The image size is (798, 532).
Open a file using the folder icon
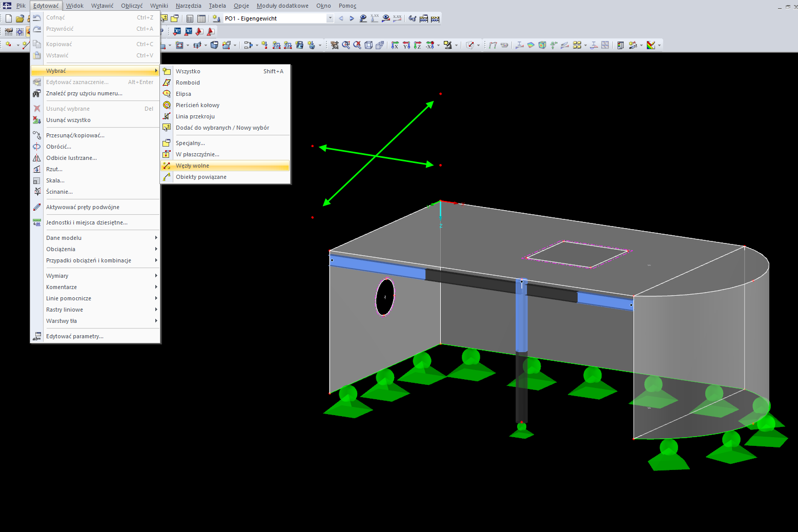tap(20, 18)
